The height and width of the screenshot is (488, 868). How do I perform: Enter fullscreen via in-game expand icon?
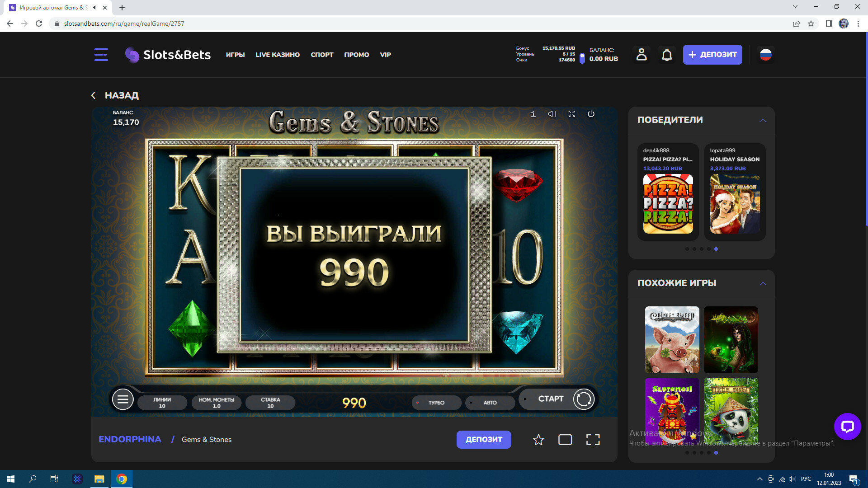(571, 114)
